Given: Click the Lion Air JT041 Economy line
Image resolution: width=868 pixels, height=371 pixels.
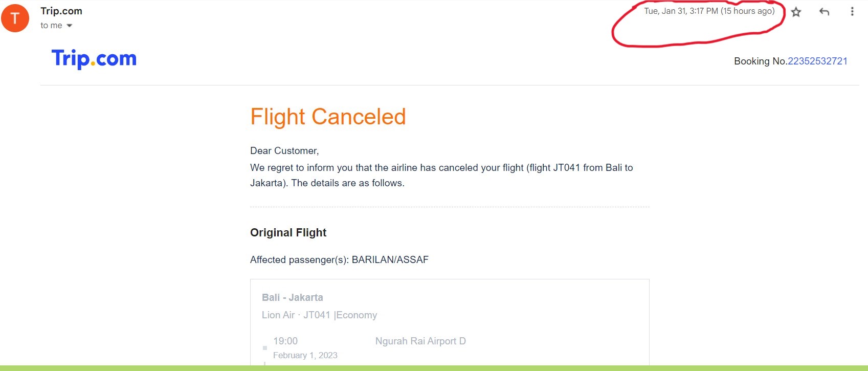Looking at the screenshot, I should click(x=319, y=315).
